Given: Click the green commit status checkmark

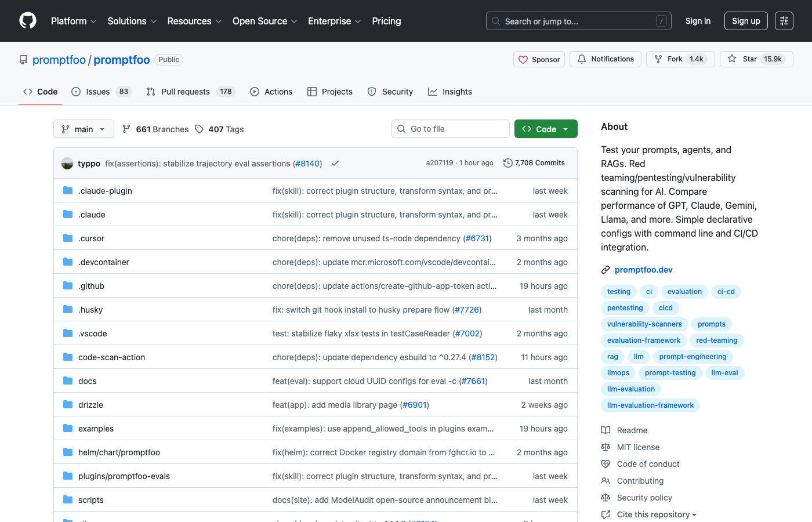Looking at the screenshot, I should point(335,164).
